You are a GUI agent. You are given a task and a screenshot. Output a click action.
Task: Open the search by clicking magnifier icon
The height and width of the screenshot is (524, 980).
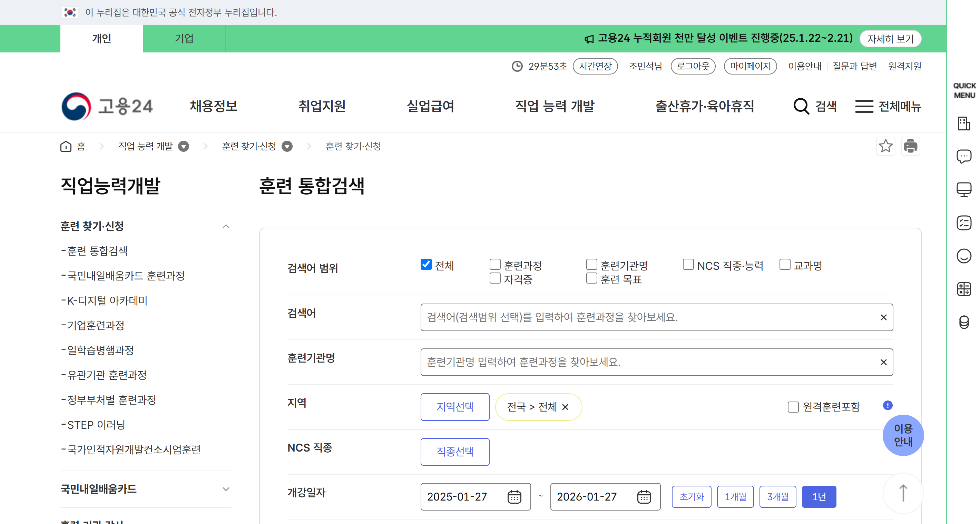click(x=801, y=107)
